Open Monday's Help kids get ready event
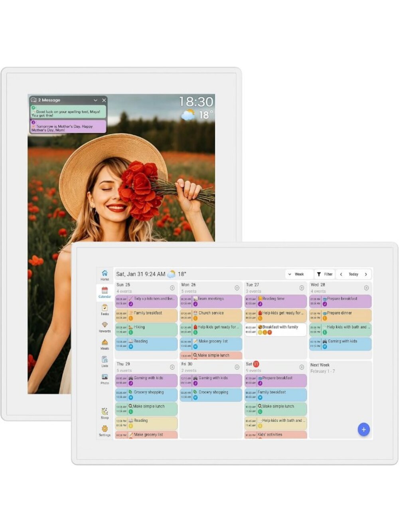The height and width of the screenshot is (532, 399). coord(211,330)
